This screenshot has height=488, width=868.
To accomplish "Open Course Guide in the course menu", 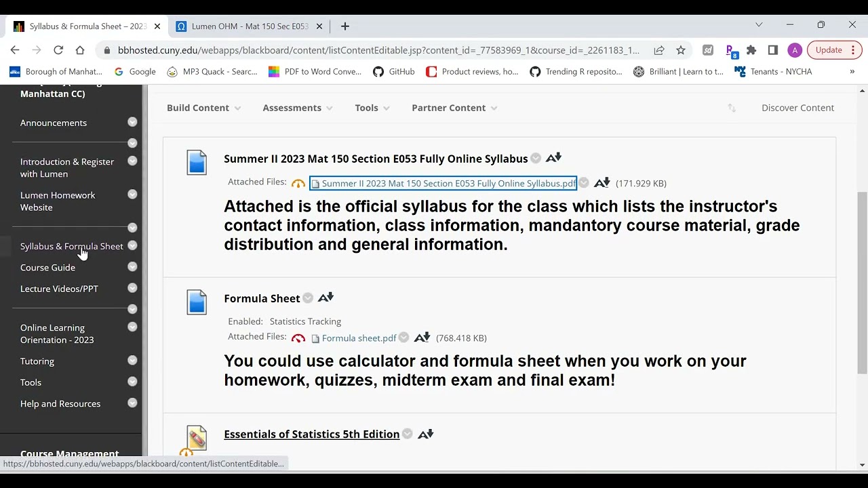I will point(47,267).
